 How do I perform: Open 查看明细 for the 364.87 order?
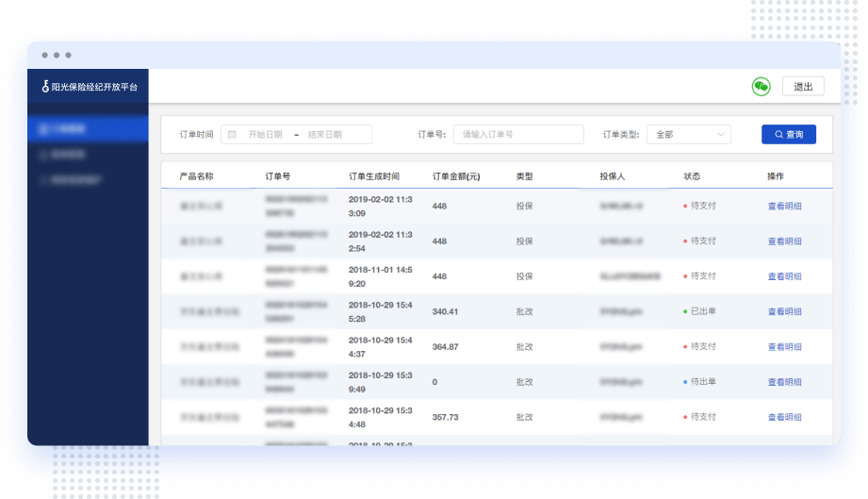[x=784, y=347]
